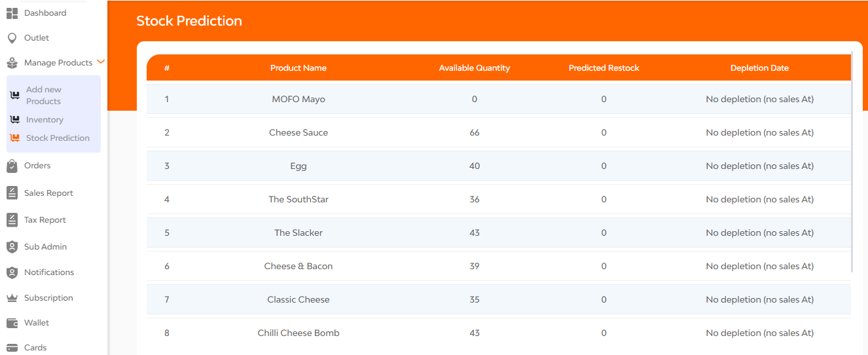868x355 pixels.
Task: Select the Cheese Sauce table row
Action: pos(499,132)
